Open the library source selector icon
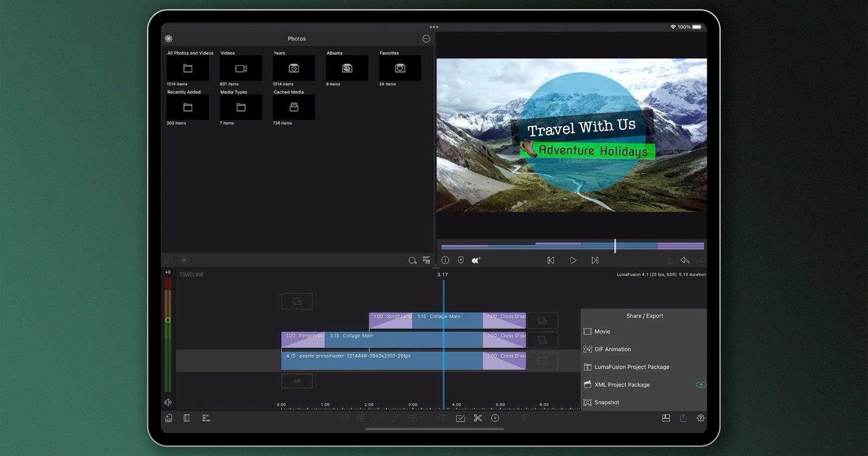Screen dimensions: 868x456 tap(169, 39)
